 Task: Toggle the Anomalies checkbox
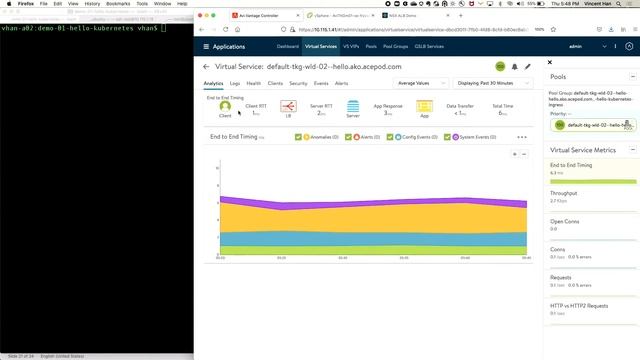coord(298,137)
